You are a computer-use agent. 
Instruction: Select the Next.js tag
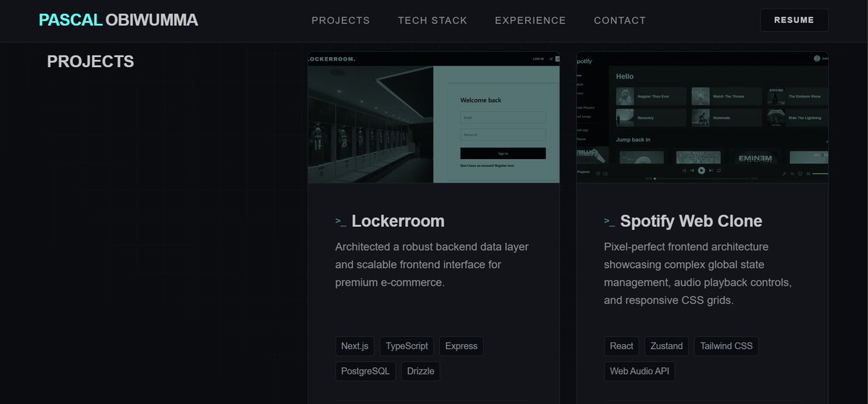[x=355, y=346]
